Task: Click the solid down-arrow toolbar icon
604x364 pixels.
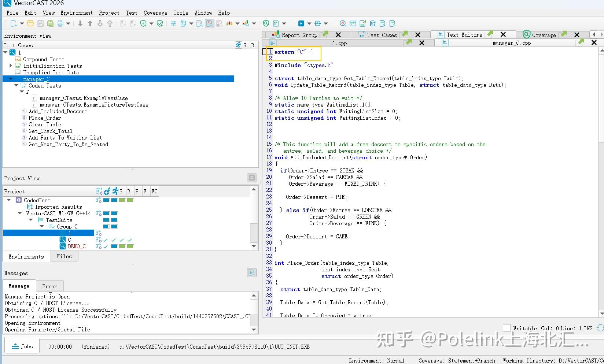Action: click(x=80, y=23)
